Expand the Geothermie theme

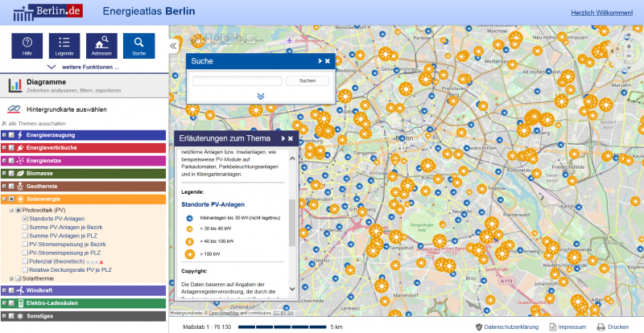click(x=4, y=187)
